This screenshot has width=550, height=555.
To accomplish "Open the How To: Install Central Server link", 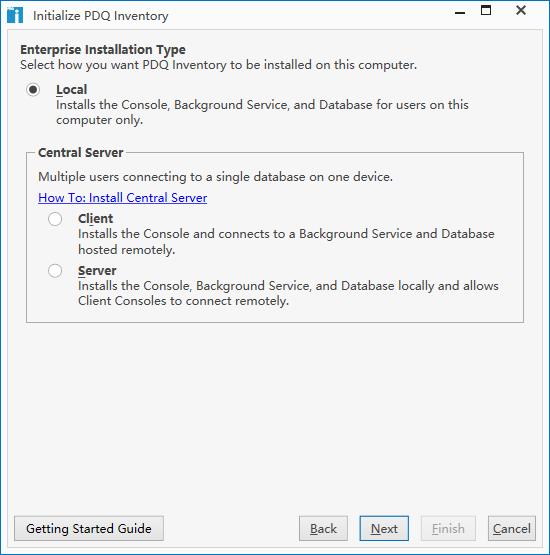I will tap(122, 198).
